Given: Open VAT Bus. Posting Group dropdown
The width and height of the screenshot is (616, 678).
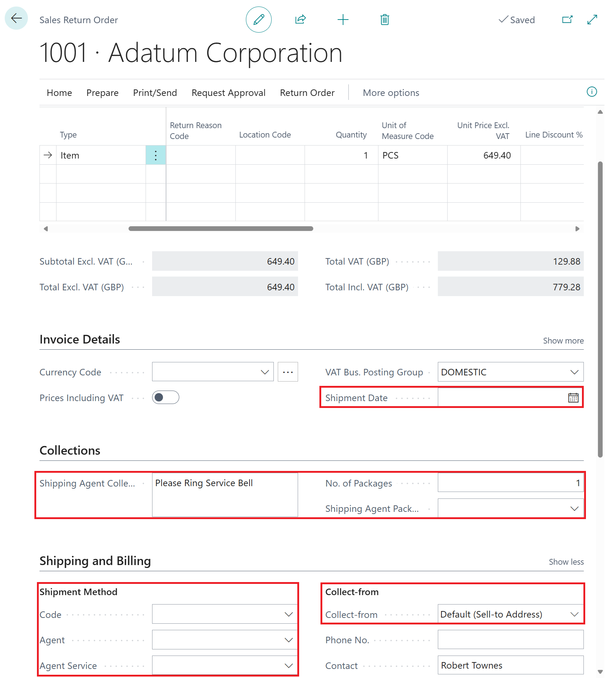Looking at the screenshot, I should (x=574, y=372).
